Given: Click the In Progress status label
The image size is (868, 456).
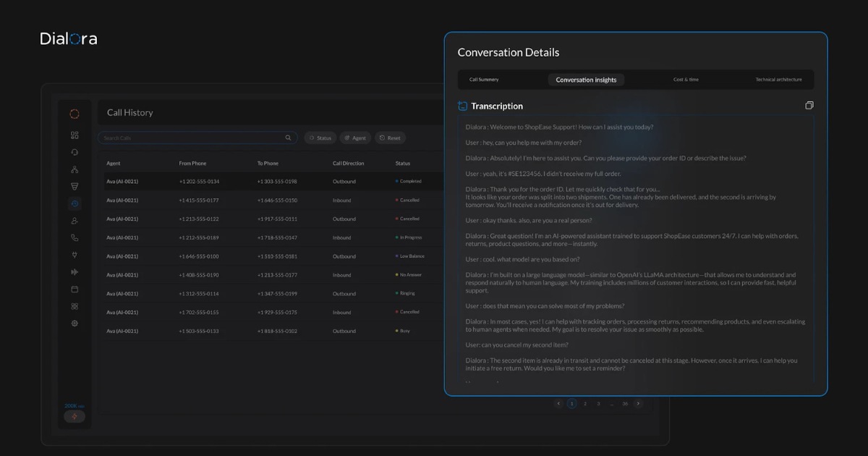Looking at the screenshot, I should 411,237.
